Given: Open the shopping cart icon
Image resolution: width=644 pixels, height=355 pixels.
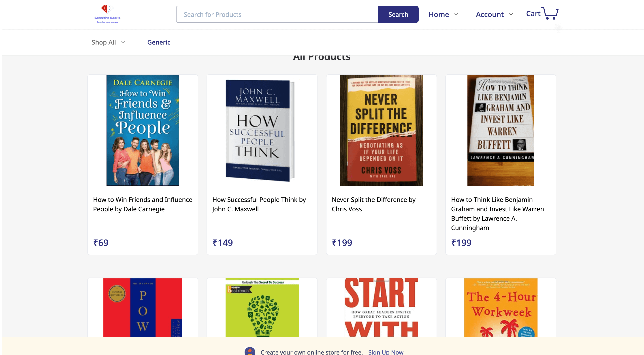Looking at the screenshot, I should tap(551, 13).
